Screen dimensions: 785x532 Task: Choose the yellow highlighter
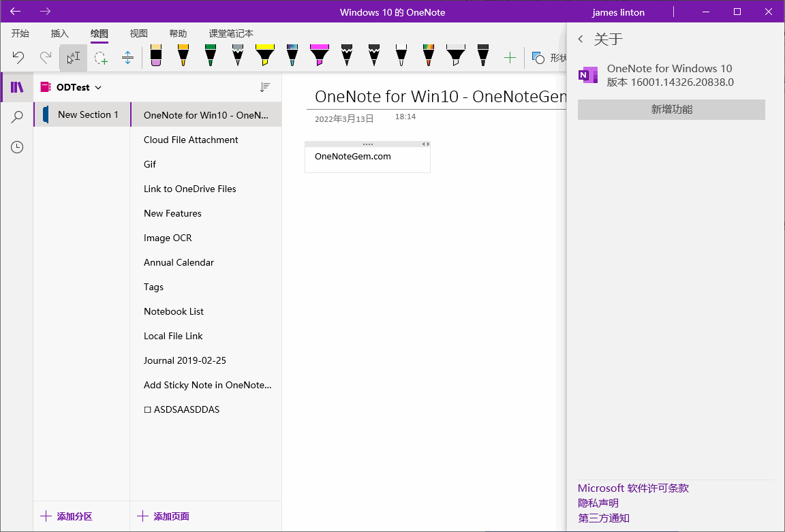tap(265, 55)
